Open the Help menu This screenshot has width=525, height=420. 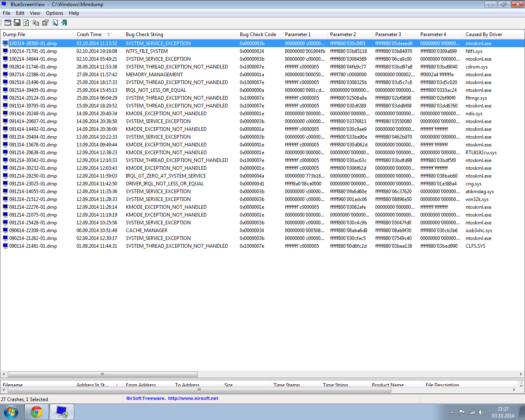tap(74, 13)
